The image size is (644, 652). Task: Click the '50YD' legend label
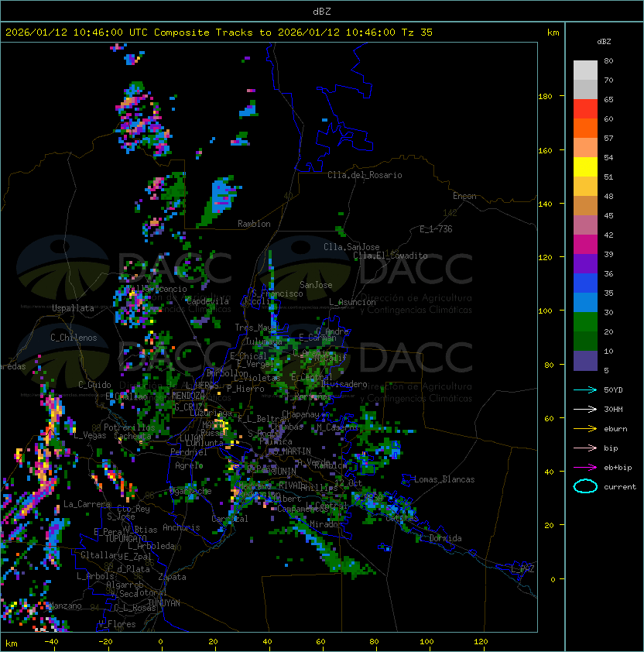613,390
